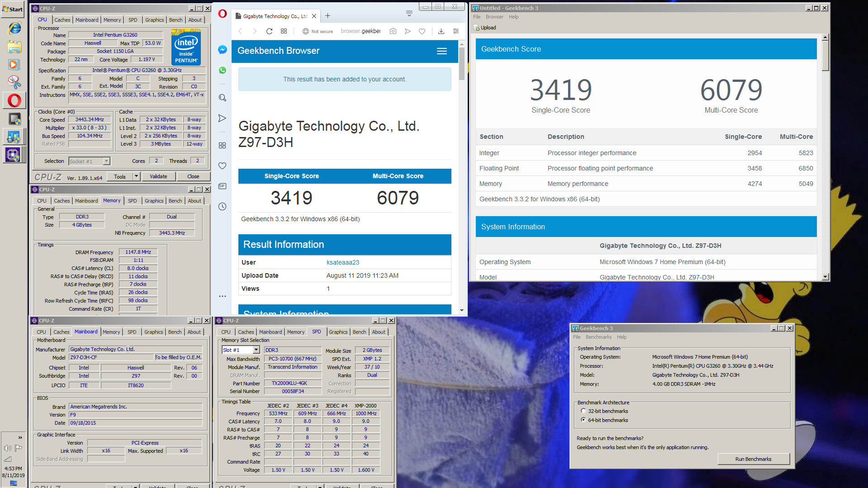Image resolution: width=868 pixels, height=488 pixels.
Task: Open Browser menu in Geekbench 3
Action: coord(494,17)
